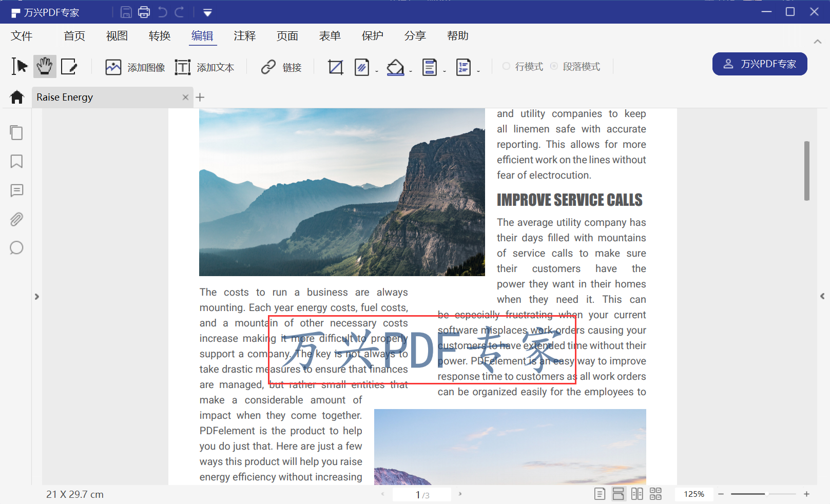Open the 保护 tab
Screen dimensions: 830x504
[373, 36]
